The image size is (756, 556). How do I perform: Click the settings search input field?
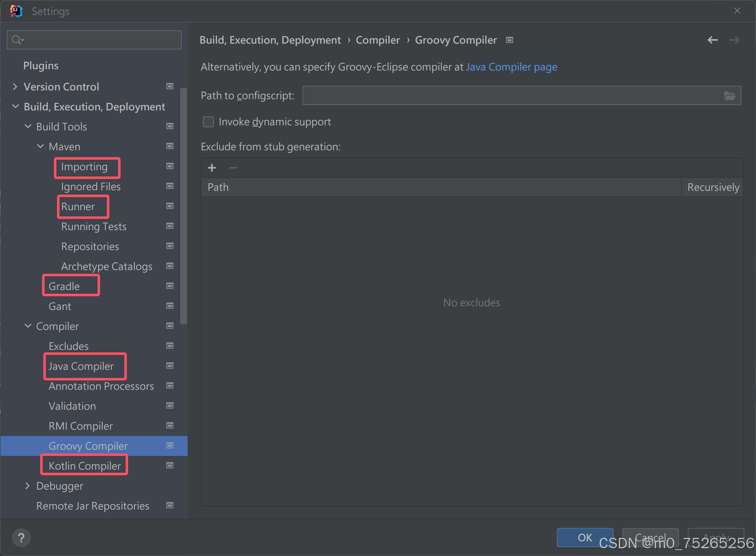pyautogui.click(x=101, y=40)
